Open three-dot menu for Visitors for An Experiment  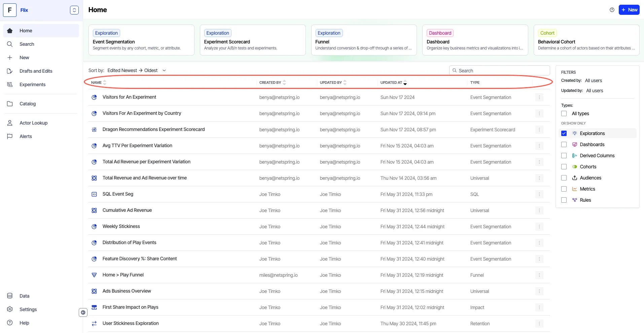(539, 97)
